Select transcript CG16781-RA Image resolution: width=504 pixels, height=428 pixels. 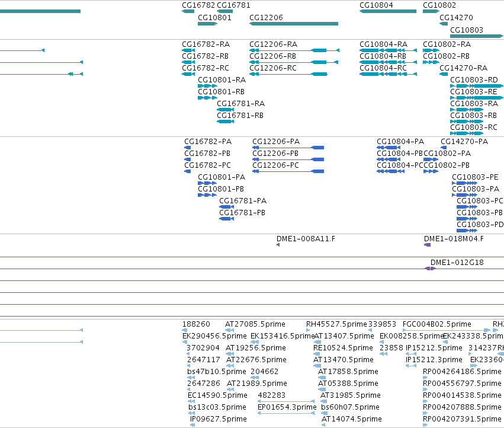241,104
